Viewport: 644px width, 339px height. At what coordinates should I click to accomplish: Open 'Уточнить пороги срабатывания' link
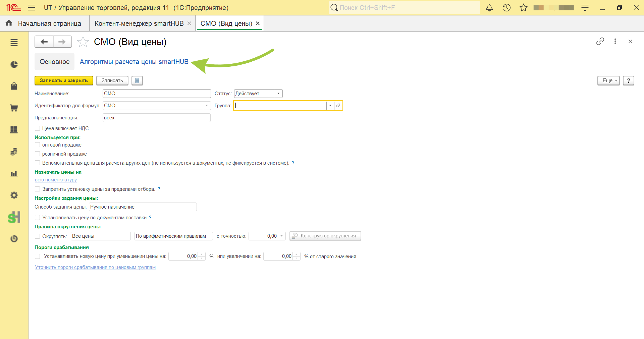pyautogui.click(x=95, y=267)
